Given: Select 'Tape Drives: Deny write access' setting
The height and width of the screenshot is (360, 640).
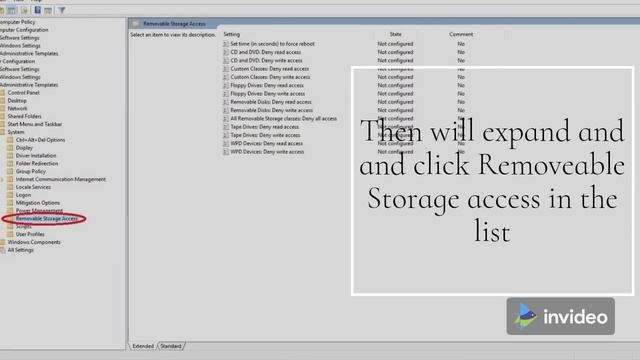Looking at the screenshot, I should point(265,135).
